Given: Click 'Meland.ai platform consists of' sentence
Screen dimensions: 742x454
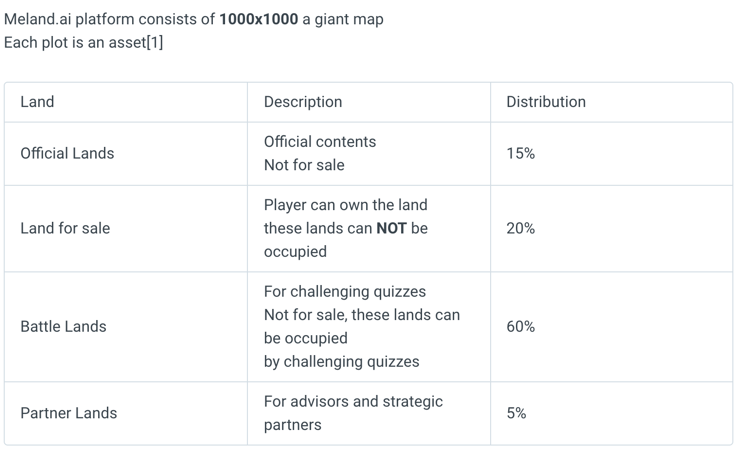Looking at the screenshot, I should tap(109, 19).
